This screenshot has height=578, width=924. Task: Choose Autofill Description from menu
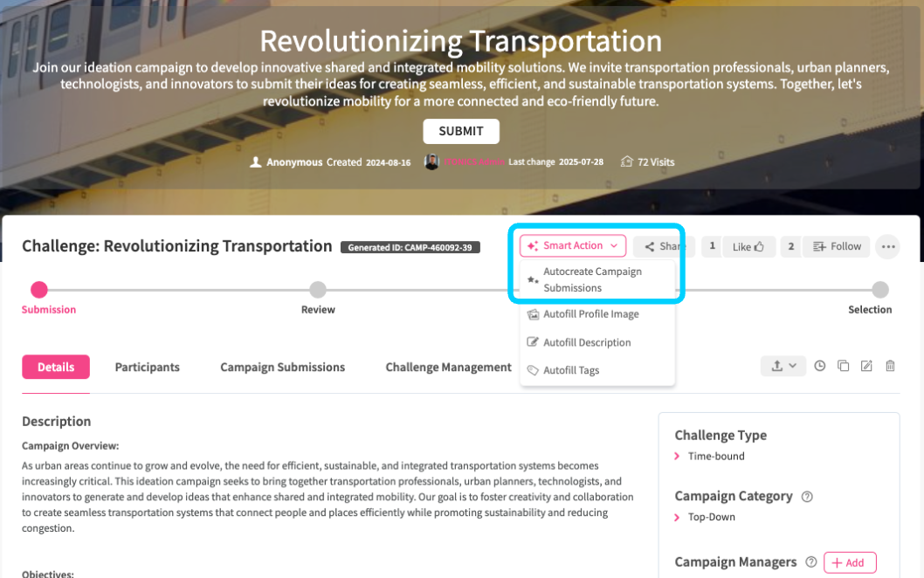point(586,342)
